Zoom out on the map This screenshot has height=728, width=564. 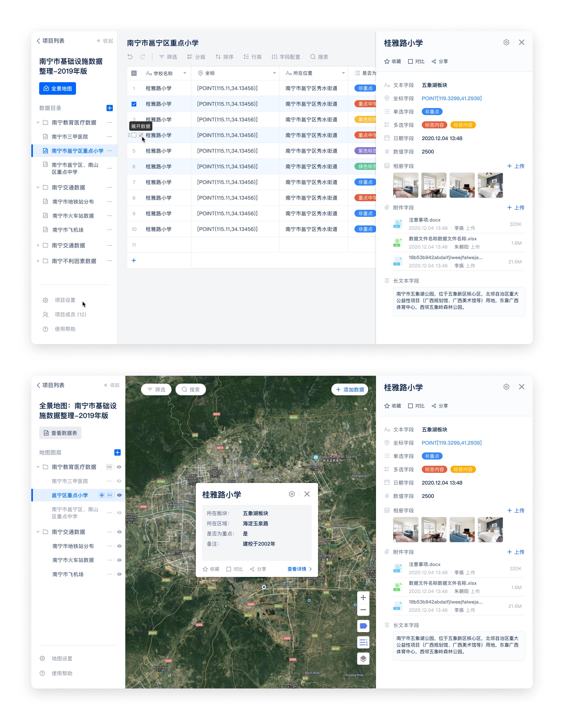tap(363, 609)
